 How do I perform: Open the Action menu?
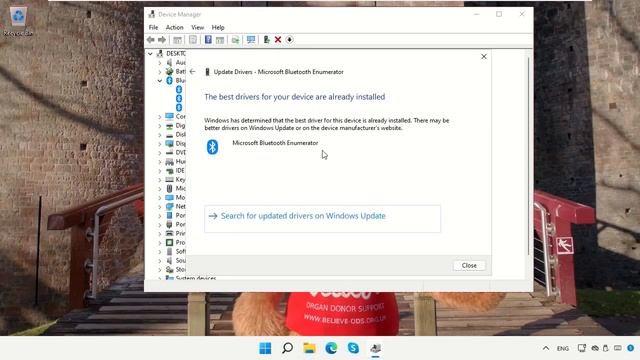click(174, 27)
